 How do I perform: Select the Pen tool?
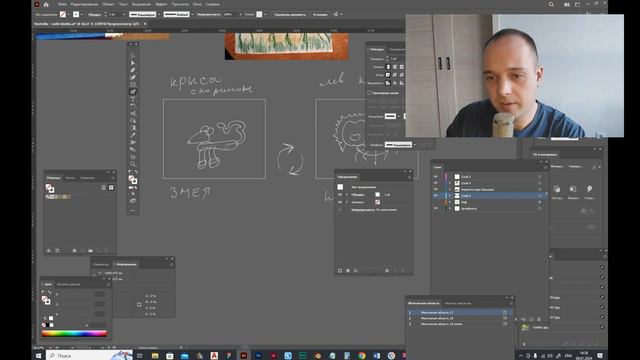[x=133, y=70]
